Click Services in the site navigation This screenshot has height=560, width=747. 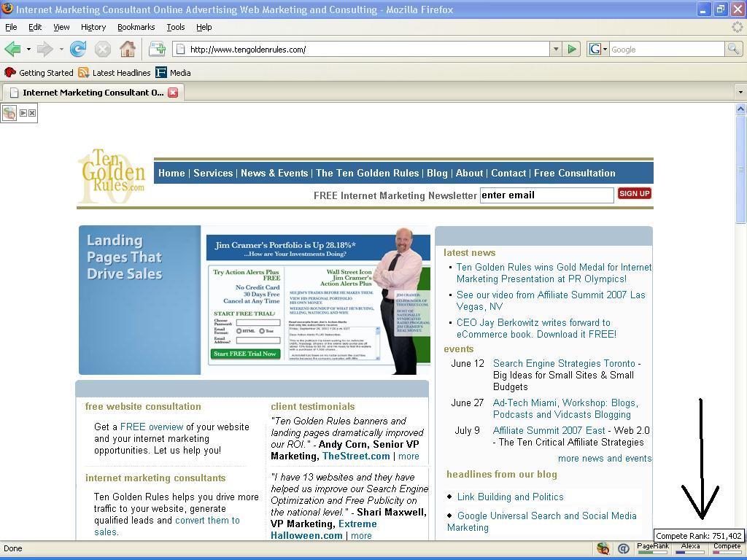(213, 173)
